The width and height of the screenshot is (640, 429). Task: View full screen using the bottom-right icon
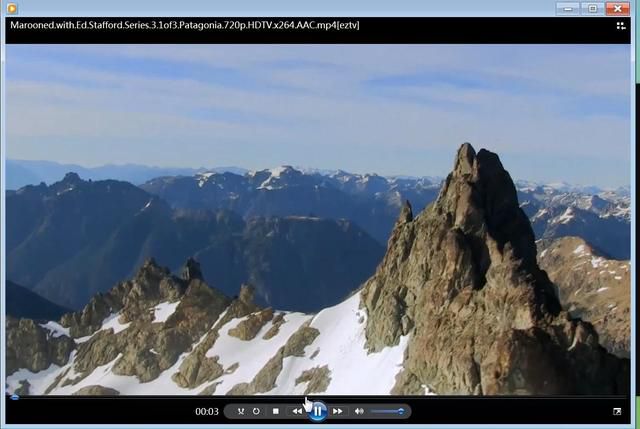click(x=617, y=411)
